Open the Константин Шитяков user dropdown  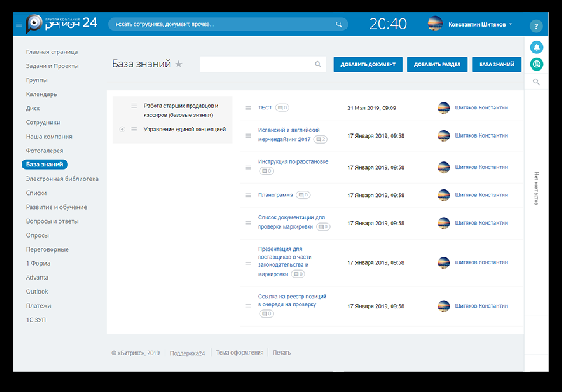[x=480, y=24]
